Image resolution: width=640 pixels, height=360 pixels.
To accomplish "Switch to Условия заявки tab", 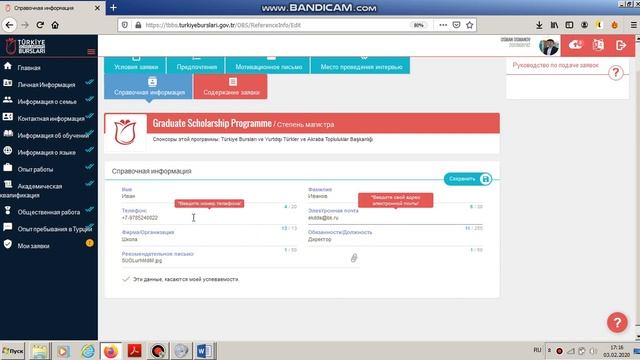I will tap(136, 65).
